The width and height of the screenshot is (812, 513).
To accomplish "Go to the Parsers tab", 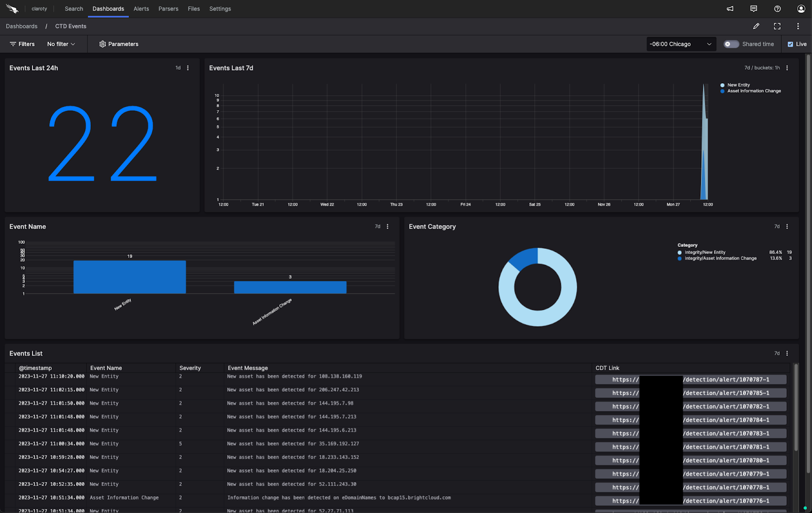I will coord(168,9).
